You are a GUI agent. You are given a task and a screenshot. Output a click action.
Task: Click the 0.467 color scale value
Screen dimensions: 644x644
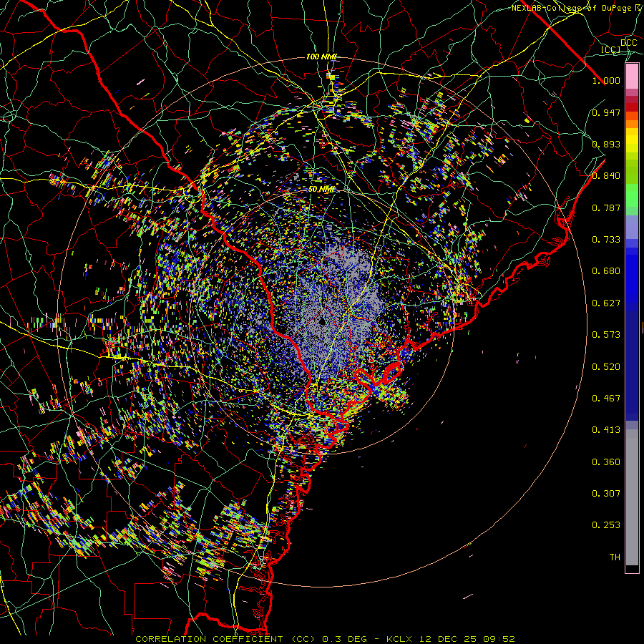coord(606,399)
